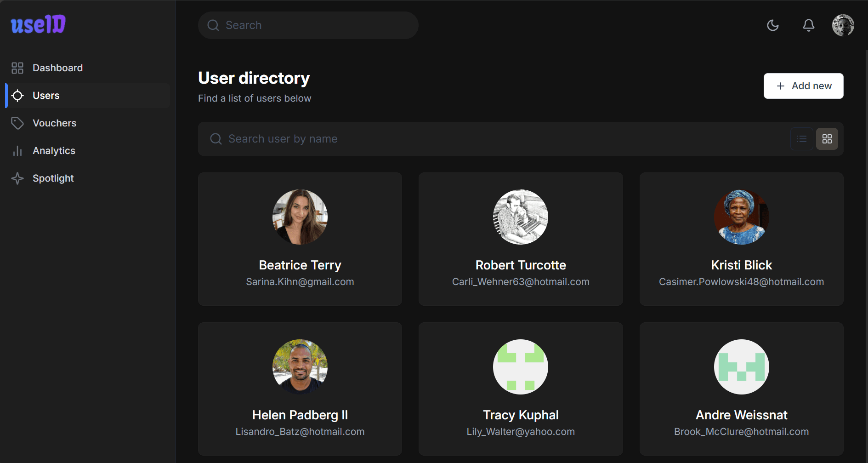Open the Dashboard page
868x463 pixels.
(x=88, y=68)
